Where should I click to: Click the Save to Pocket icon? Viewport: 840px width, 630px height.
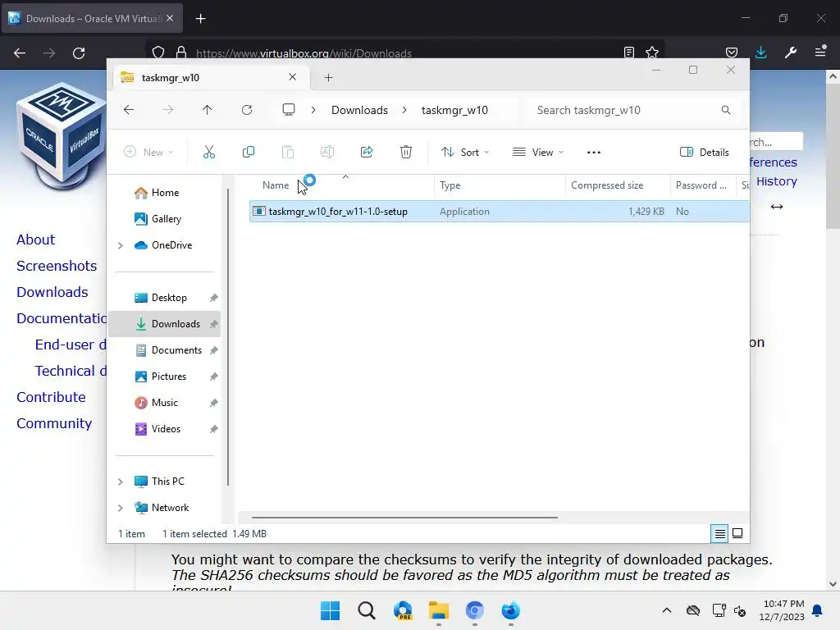(x=731, y=52)
